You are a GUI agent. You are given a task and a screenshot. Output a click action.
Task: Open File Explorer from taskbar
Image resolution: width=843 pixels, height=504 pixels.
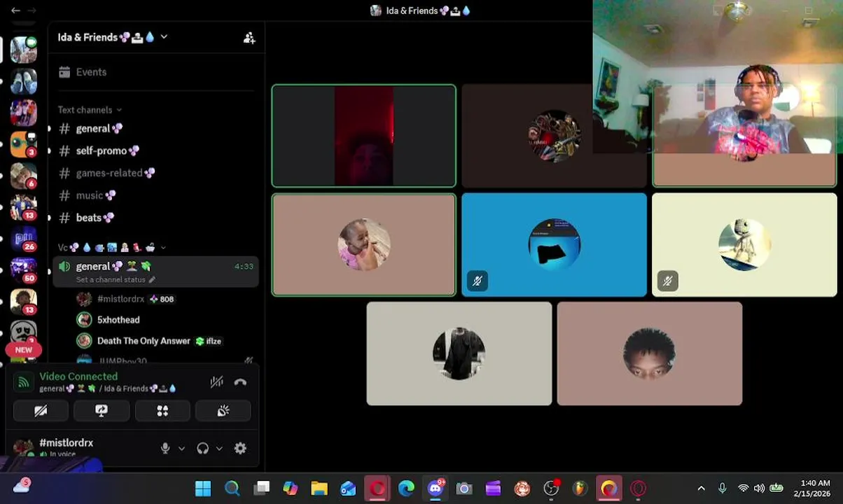point(319,488)
